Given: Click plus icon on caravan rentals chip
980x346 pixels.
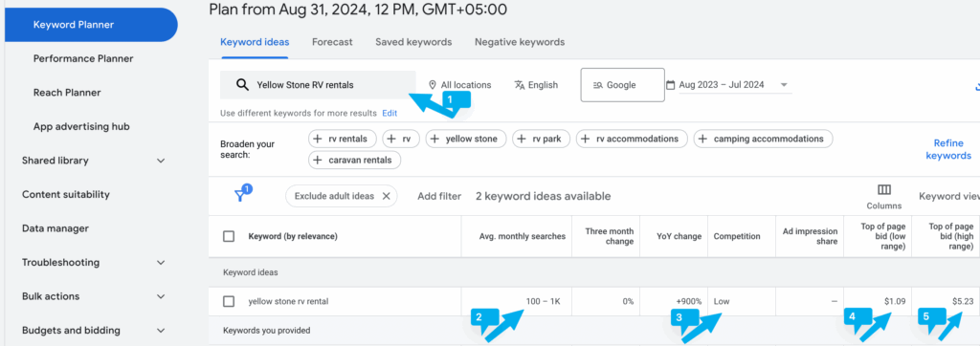Looking at the screenshot, I should pos(318,160).
